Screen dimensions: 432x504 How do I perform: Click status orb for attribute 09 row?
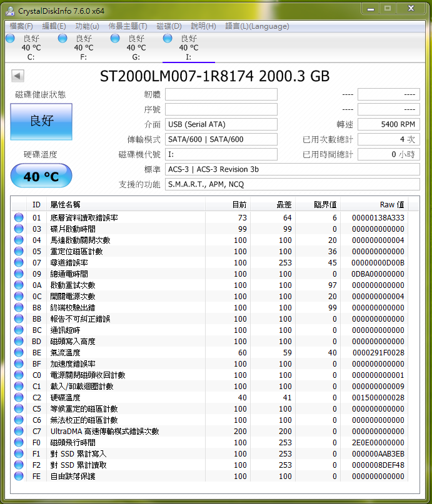(x=19, y=274)
